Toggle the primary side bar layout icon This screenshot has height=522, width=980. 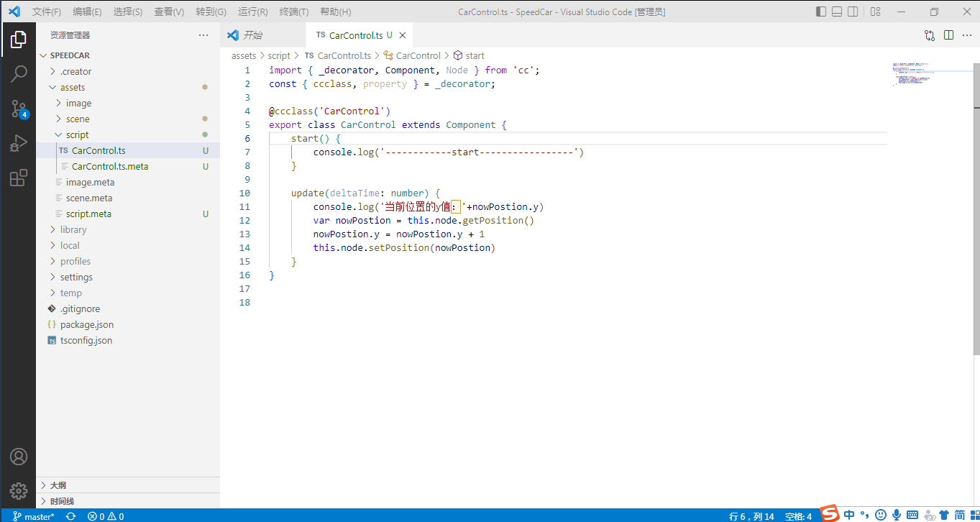point(821,12)
